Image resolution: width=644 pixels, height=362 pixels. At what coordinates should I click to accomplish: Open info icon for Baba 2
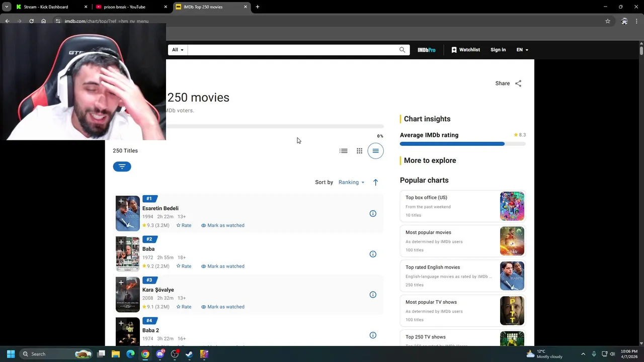[373, 335]
